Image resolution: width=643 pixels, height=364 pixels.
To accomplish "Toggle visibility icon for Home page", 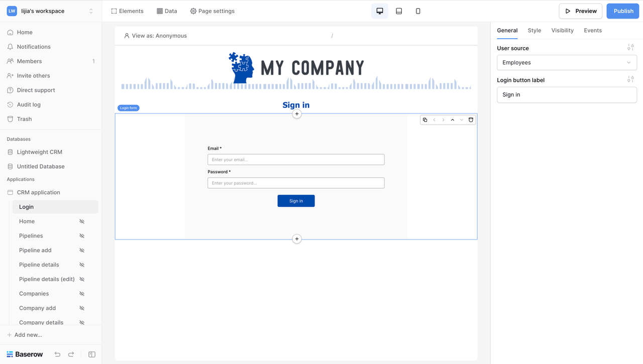I will [x=82, y=221].
